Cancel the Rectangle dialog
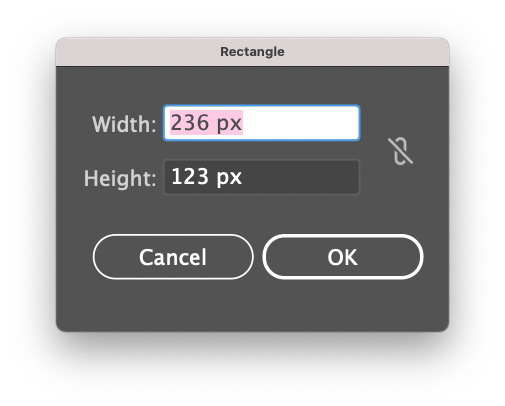Image resolution: width=505 pixels, height=406 pixels. click(x=173, y=257)
